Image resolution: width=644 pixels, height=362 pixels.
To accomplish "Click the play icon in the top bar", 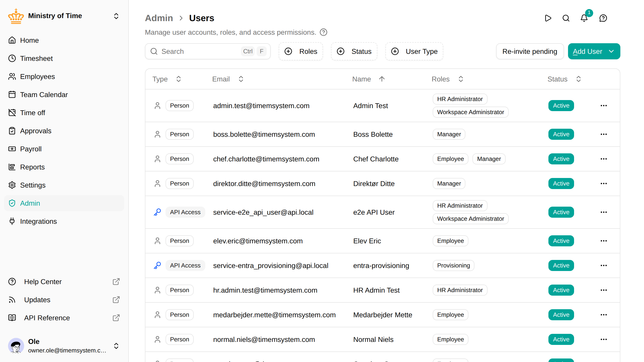I will [x=548, y=18].
